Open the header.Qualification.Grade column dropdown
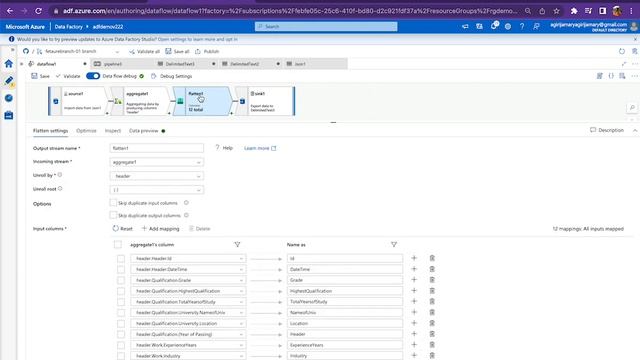The height and width of the screenshot is (360, 640). tap(188, 280)
